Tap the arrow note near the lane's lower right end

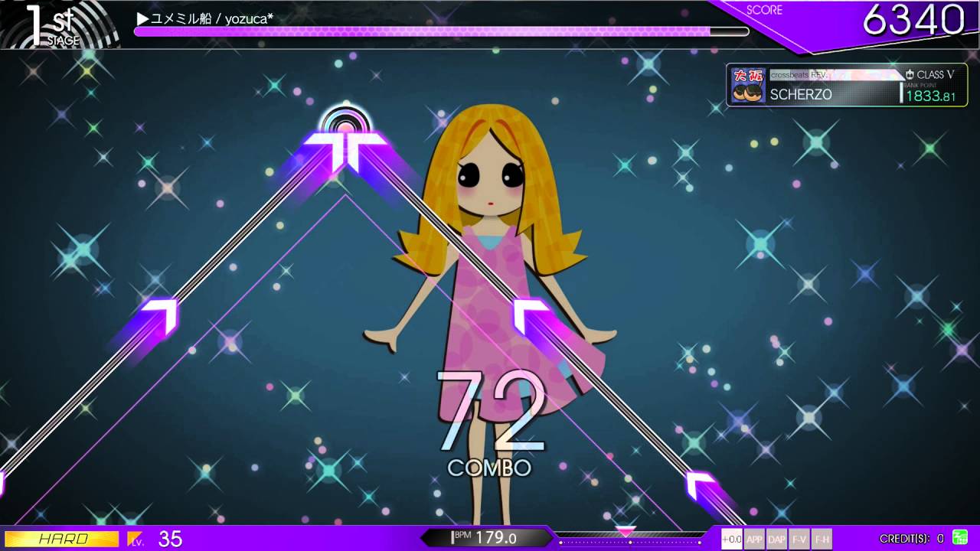pyautogui.click(x=702, y=487)
